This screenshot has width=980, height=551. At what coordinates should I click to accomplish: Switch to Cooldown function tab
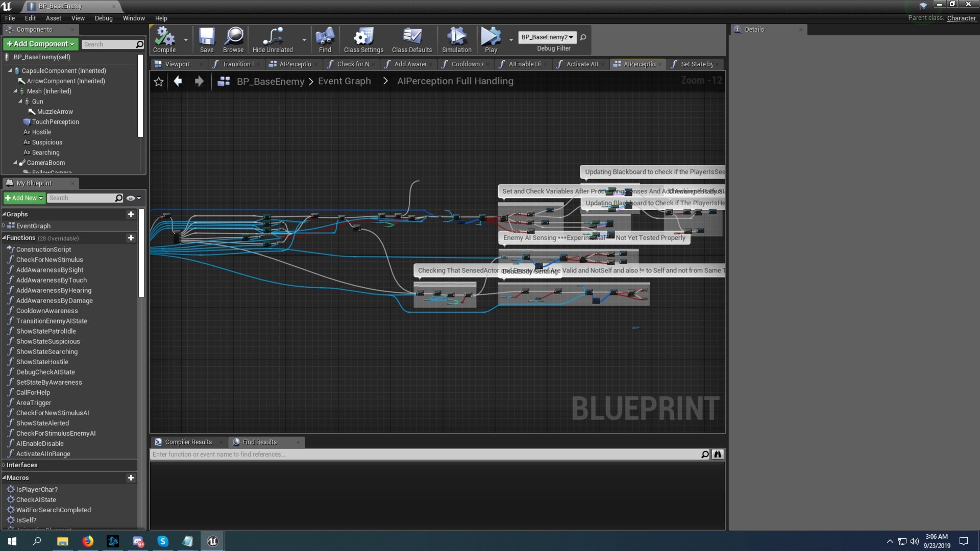(466, 64)
